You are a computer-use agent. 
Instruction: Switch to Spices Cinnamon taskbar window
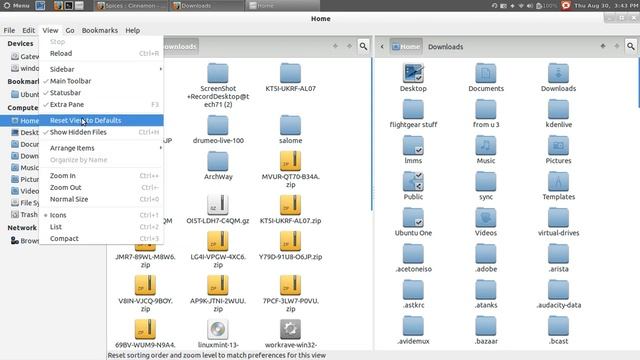coord(131,6)
